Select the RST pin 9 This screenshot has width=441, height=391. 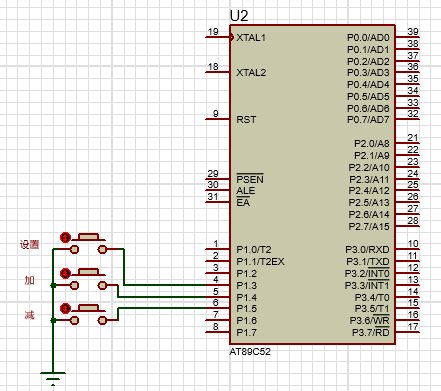point(218,118)
